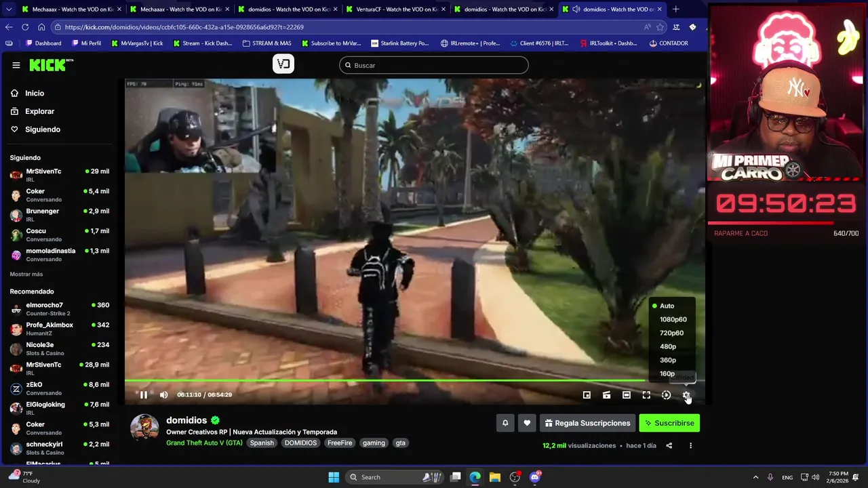Switch to VenturaCF browser tab
This screenshot has width=868, height=488.
pyautogui.click(x=395, y=9)
